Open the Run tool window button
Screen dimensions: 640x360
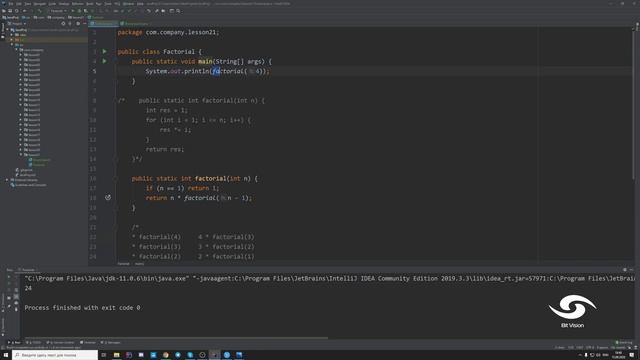coord(14,342)
